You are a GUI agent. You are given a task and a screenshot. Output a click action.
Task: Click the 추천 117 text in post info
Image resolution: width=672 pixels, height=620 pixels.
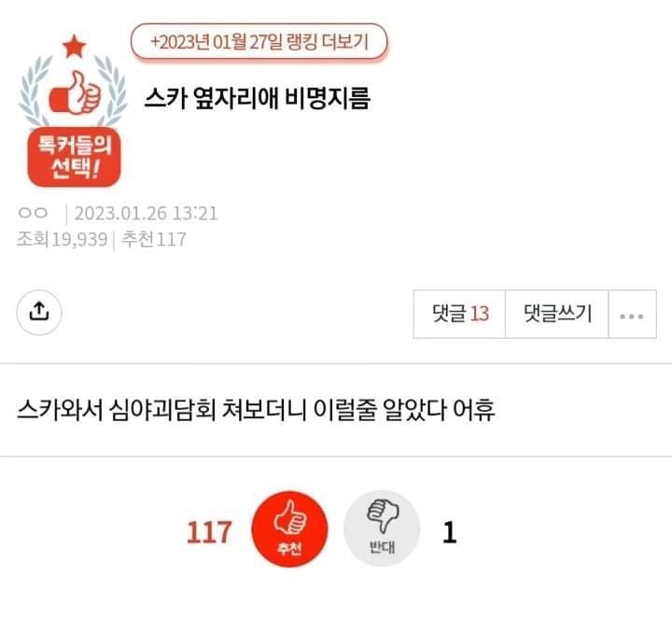point(154,239)
